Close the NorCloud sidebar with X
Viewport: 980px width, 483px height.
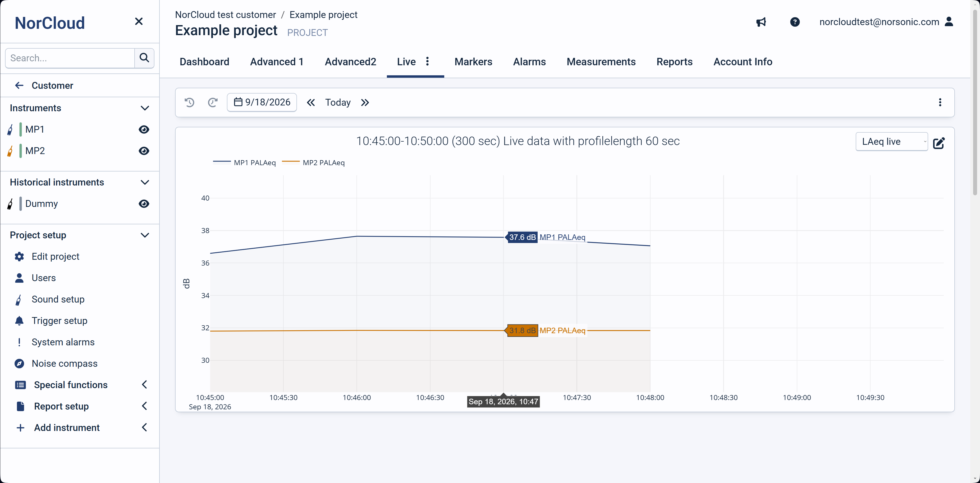139,21
